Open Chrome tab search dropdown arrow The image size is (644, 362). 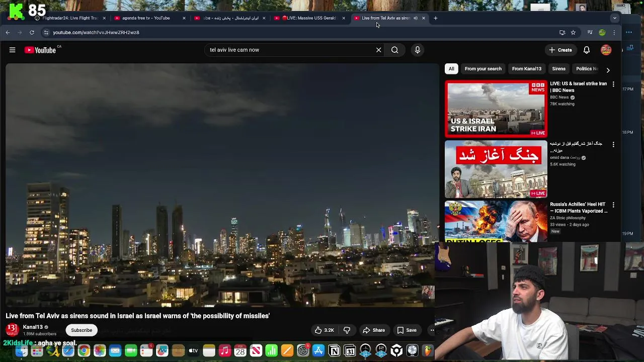click(x=614, y=18)
